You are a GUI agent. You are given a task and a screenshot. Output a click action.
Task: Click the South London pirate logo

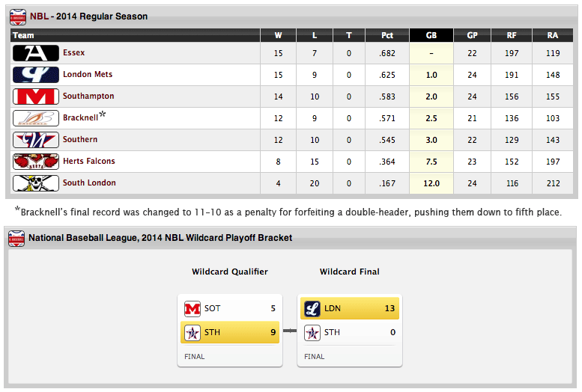35,183
